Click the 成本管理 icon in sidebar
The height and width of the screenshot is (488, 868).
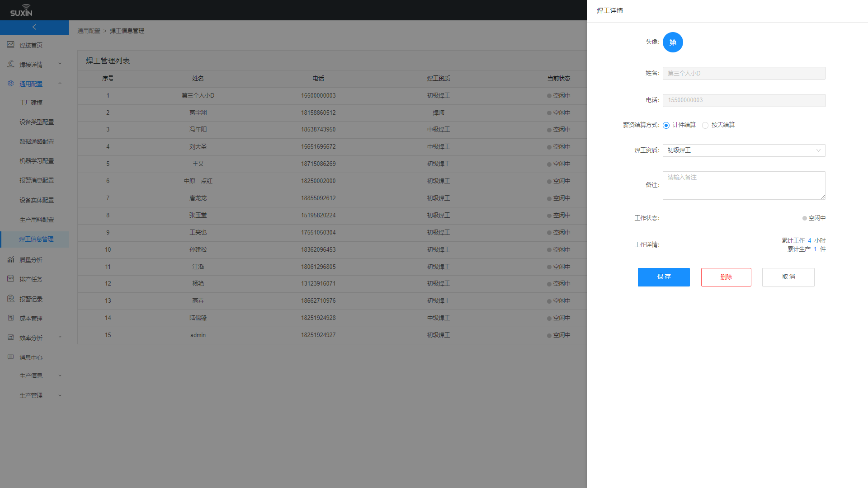click(10, 318)
